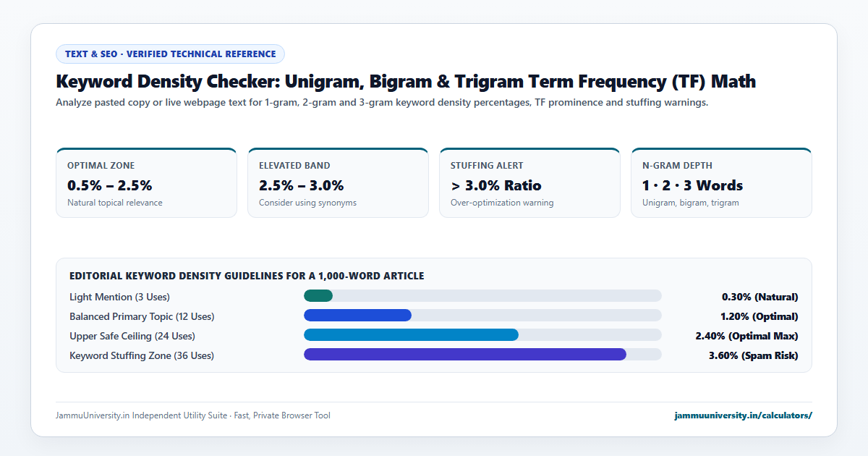Click the TEXT & SEO verified technical reference badge

coord(170,54)
